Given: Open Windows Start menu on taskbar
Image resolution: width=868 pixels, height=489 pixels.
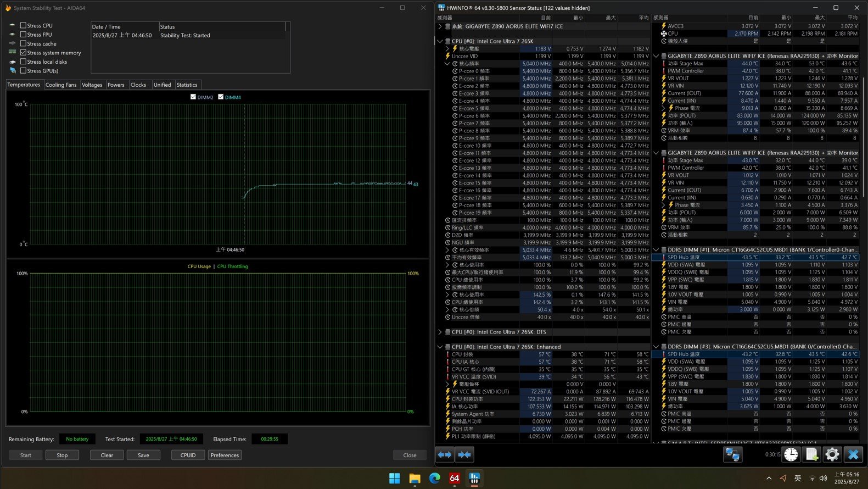Looking at the screenshot, I should [x=394, y=478].
